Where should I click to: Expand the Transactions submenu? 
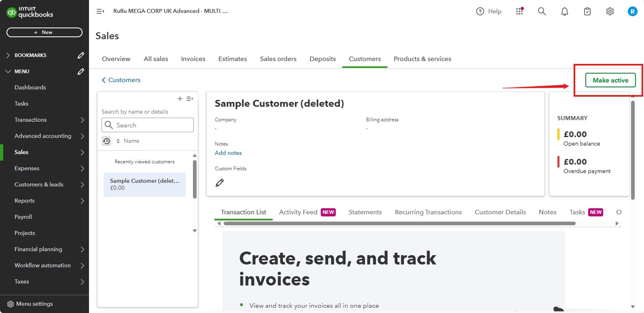[x=82, y=120]
